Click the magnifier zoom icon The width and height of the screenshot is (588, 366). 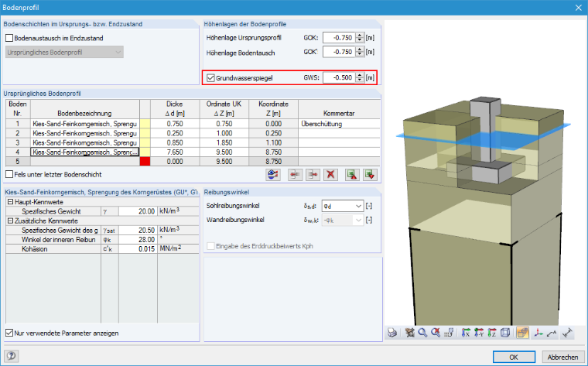tap(422, 333)
